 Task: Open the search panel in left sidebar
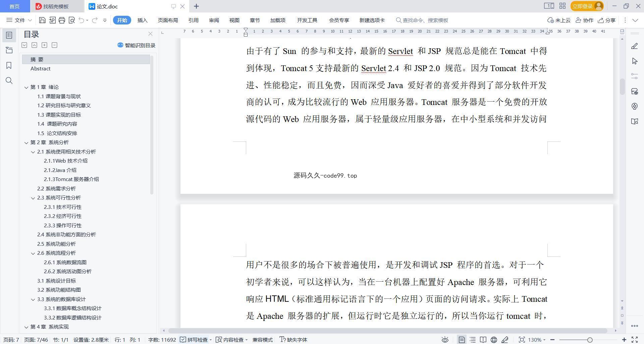coord(9,80)
